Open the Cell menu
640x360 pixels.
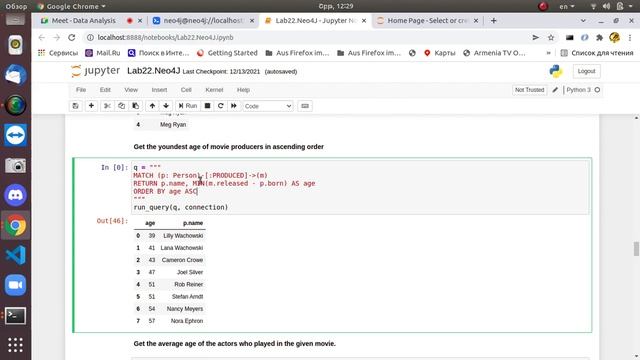pyautogui.click(x=186, y=90)
